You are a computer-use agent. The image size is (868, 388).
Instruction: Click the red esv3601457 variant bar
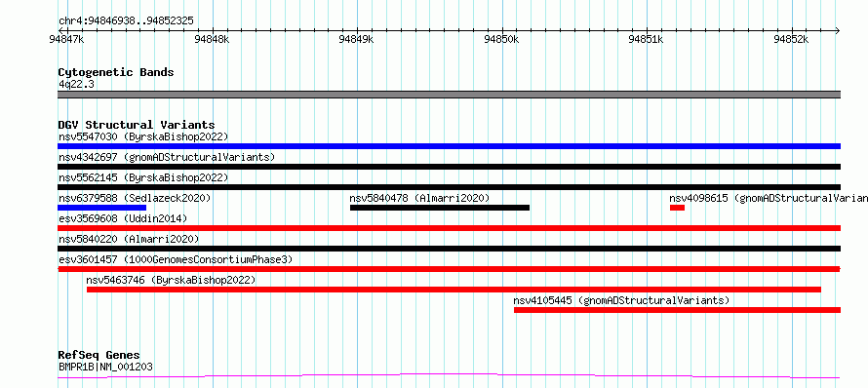(x=449, y=269)
